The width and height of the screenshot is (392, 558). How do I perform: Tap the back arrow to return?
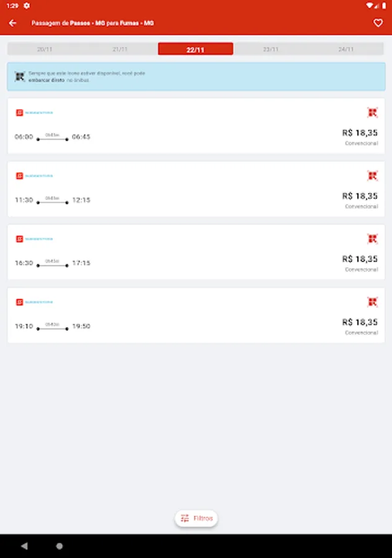(13, 22)
